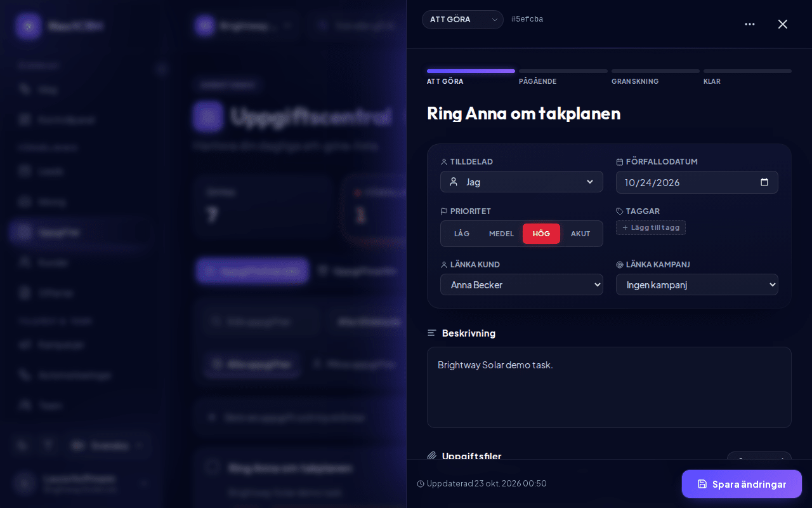Select the ATT GÖRA progress stage
The width and height of the screenshot is (812, 508).
(471, 77)
